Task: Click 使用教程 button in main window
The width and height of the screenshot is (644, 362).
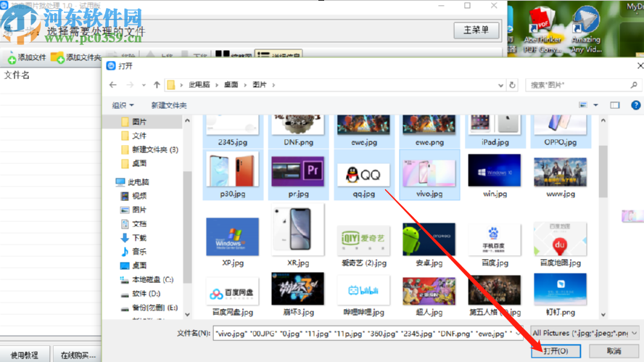Action: [x=25, y=355]
